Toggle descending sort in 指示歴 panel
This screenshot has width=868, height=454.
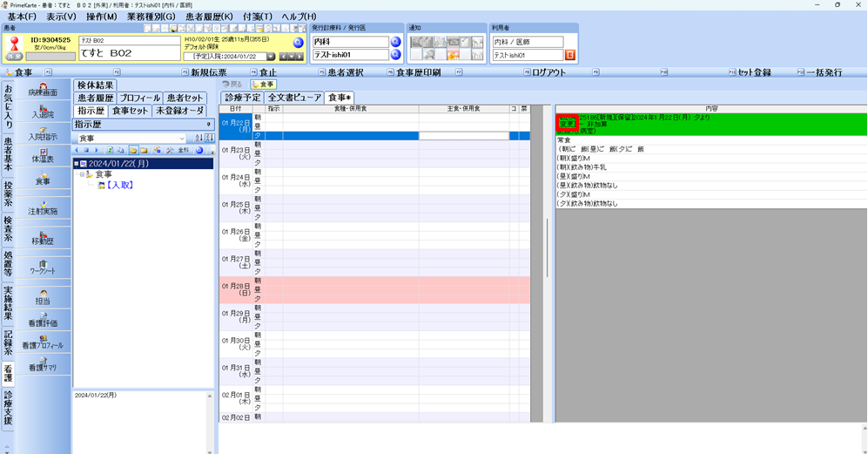tap(209, 138)
